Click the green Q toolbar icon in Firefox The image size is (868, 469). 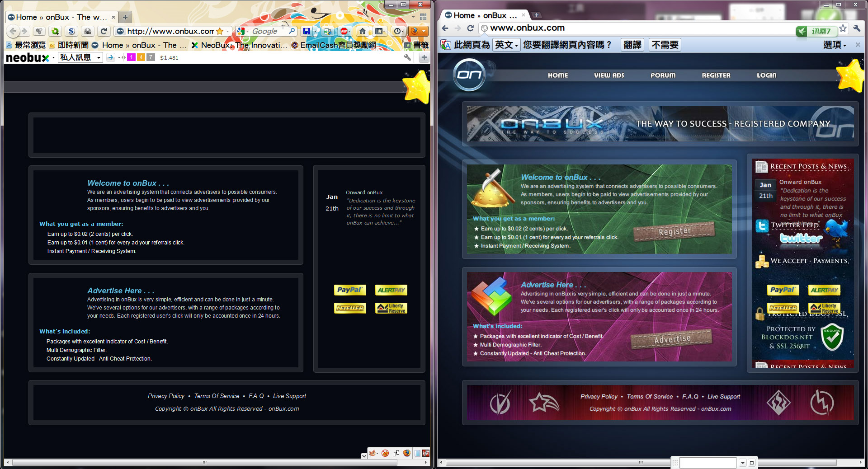tap(55, 31)
